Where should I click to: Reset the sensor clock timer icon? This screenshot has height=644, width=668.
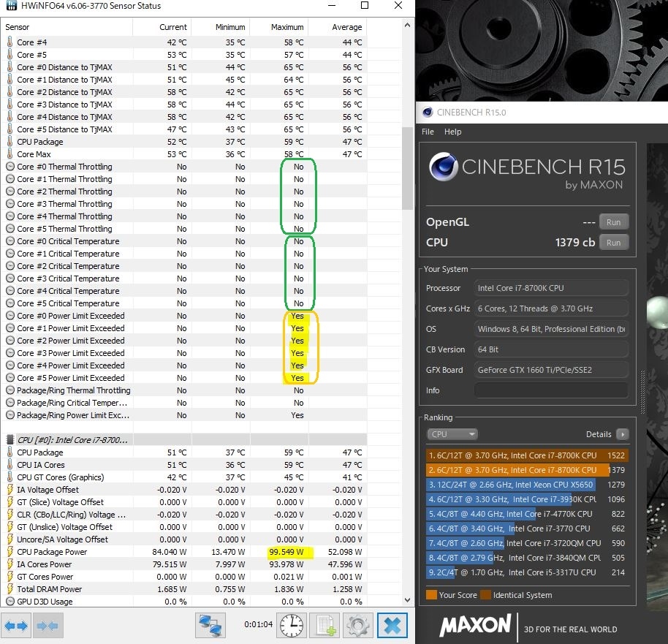coord(292,625)
